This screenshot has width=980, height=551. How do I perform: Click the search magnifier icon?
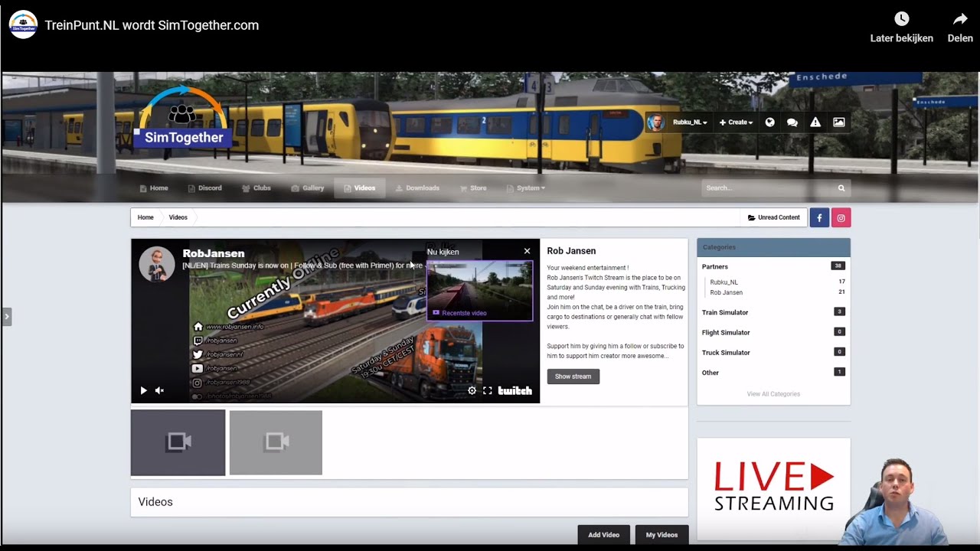pos(841,188)
